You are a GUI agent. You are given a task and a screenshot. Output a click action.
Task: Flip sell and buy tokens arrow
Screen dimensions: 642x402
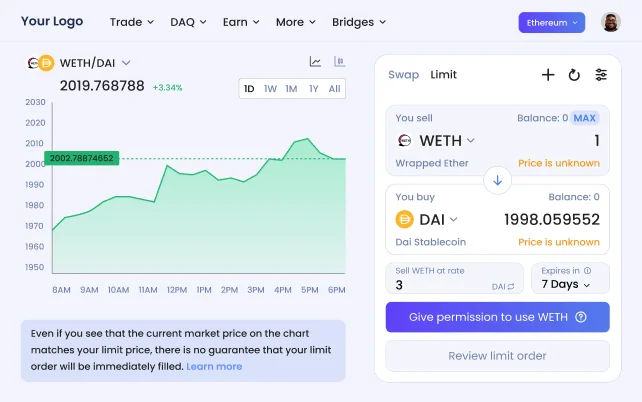[497, 181]
